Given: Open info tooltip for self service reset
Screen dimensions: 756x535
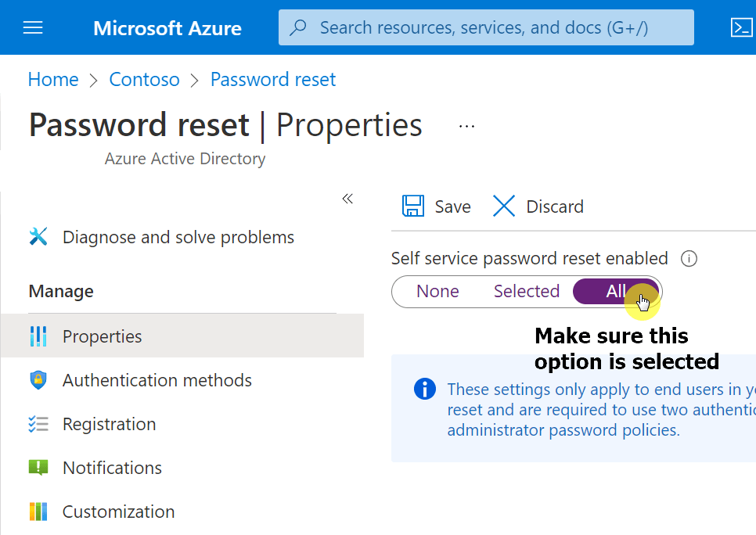Looking at the screenshot, I should pos(689,259).
